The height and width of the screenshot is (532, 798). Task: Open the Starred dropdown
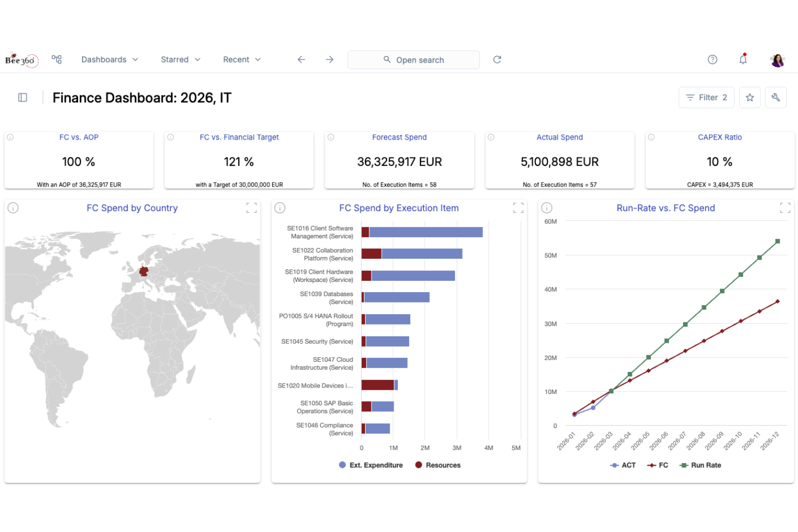(181, 60)
